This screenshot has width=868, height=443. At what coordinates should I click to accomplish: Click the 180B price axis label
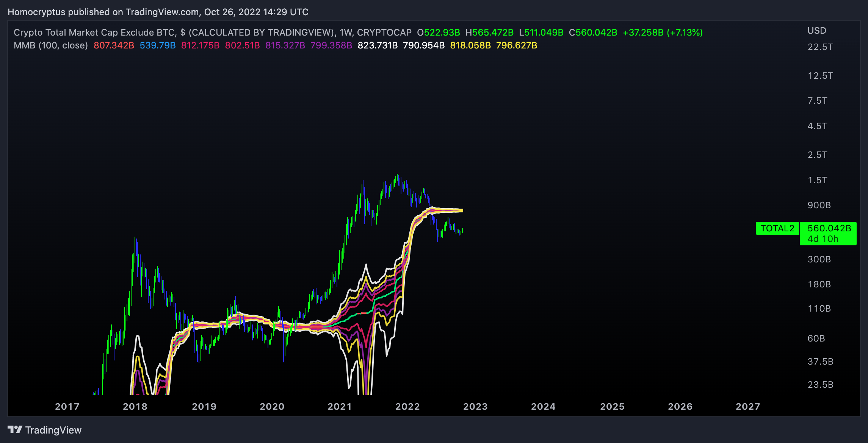819,284
